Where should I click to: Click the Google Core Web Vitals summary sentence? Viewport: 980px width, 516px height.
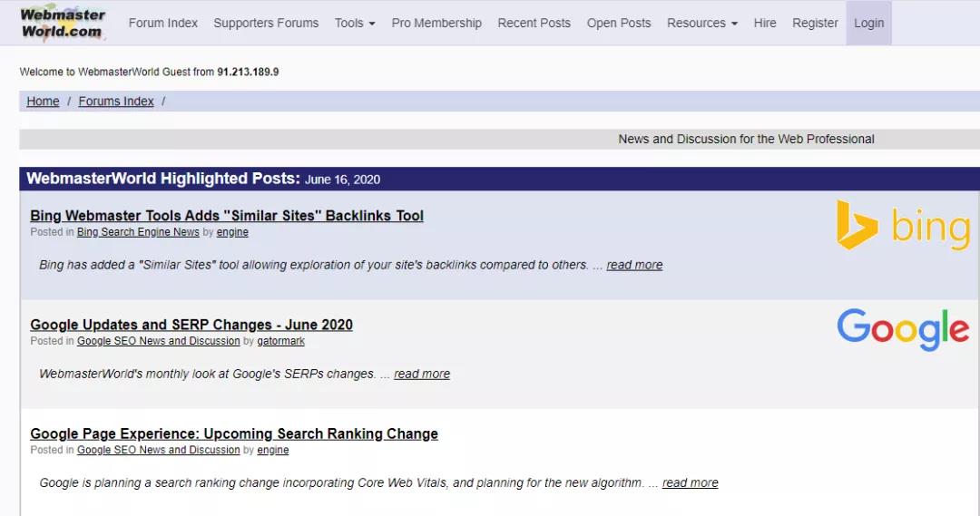coord(341,482)
